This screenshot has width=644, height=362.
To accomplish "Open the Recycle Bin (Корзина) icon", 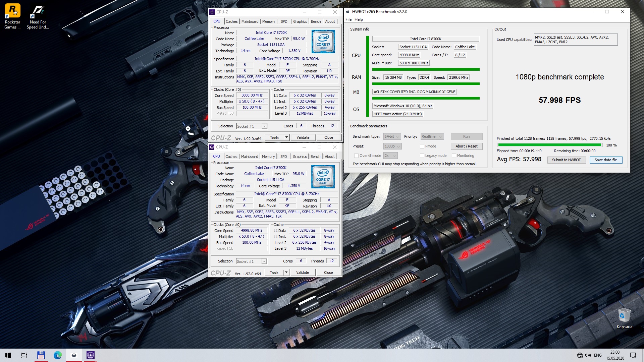I will point(624,318).
